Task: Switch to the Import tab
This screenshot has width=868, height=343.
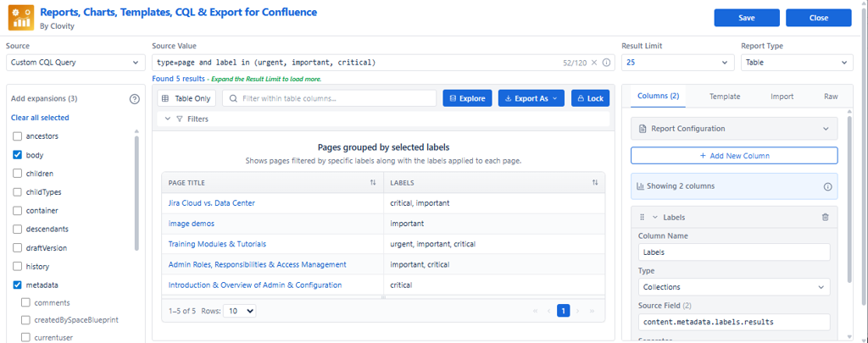Action: pyautogui.click(x=782, y=97)
